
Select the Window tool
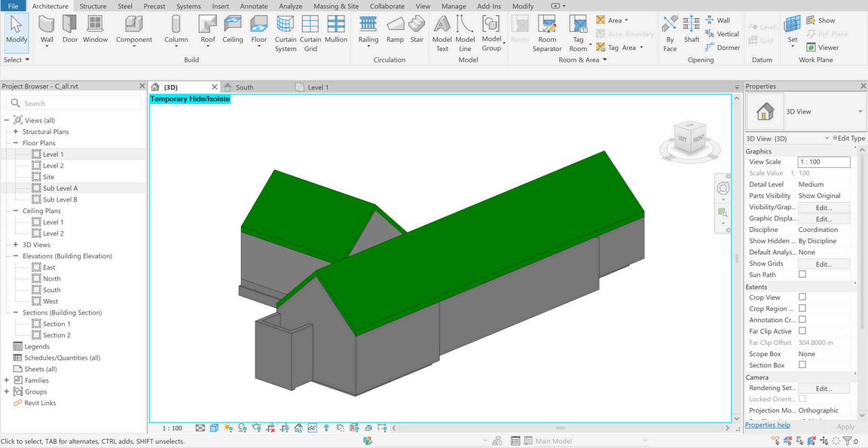(x=95, y=30)
